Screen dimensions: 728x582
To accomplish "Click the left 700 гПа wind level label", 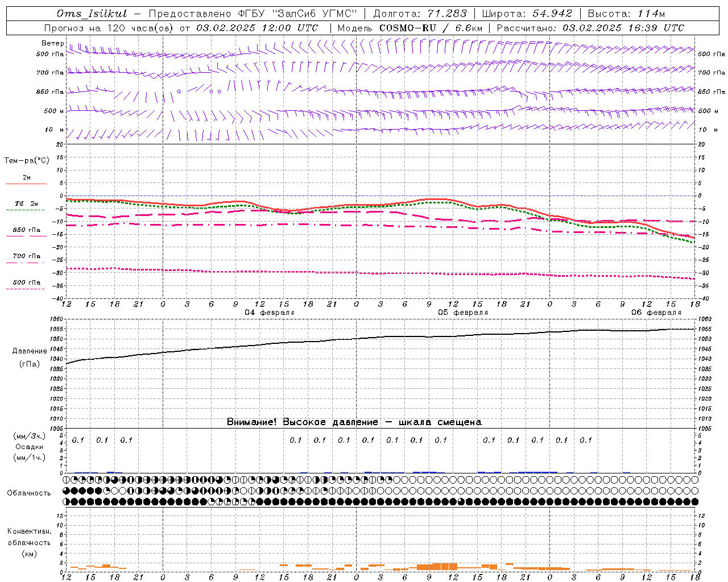I will pos(50,73).
